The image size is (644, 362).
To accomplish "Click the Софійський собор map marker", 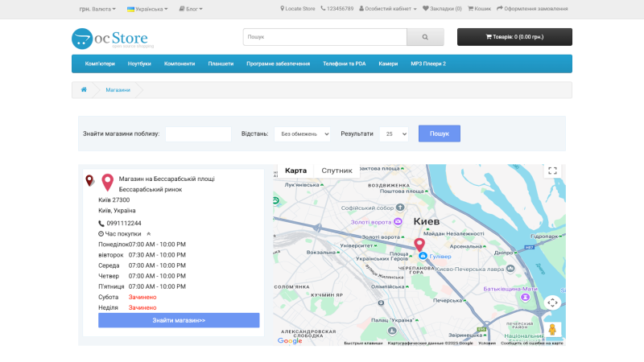I will (400, 208).
